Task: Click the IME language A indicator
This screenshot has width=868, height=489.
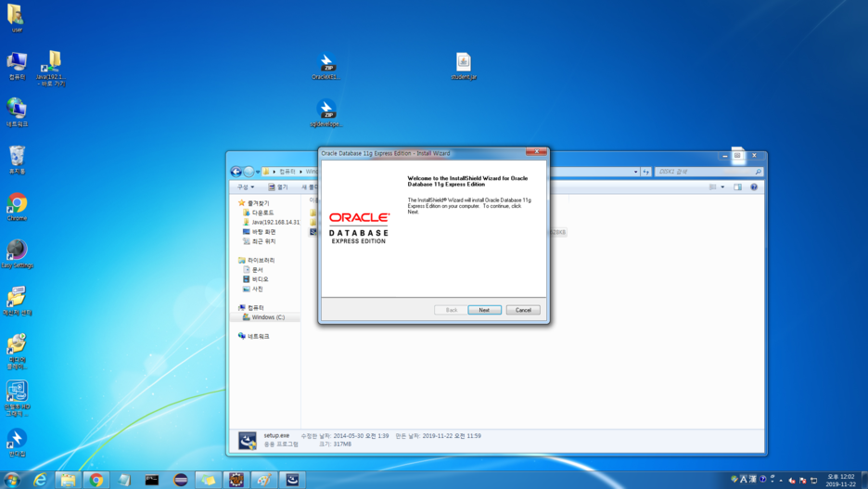Action: pos(744,480)
